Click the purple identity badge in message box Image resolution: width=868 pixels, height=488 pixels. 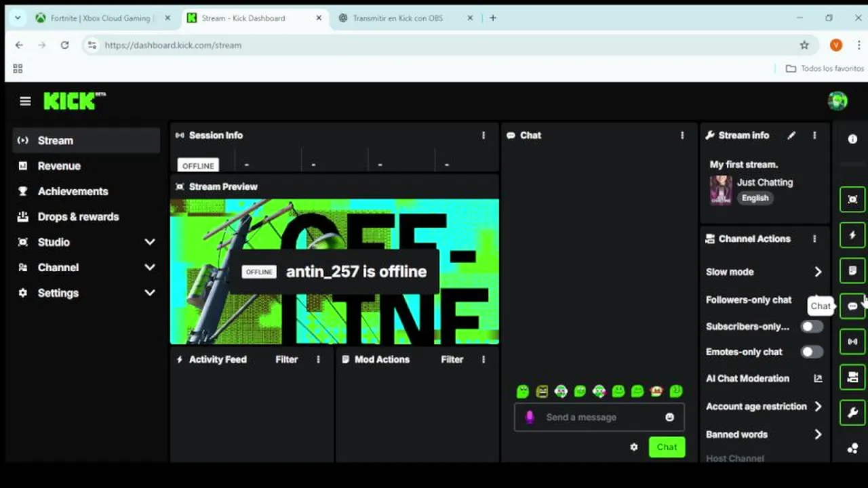click(x=530, y=417)
